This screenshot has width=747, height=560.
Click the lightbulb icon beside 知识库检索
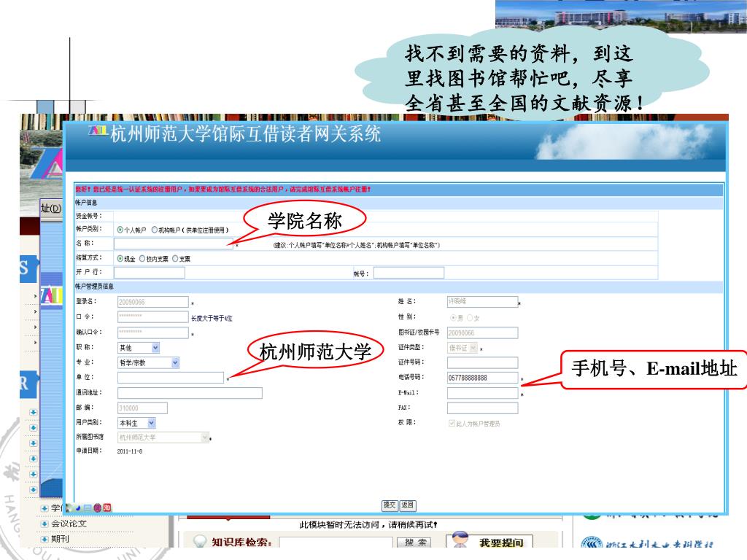click(x=199, y=542)
